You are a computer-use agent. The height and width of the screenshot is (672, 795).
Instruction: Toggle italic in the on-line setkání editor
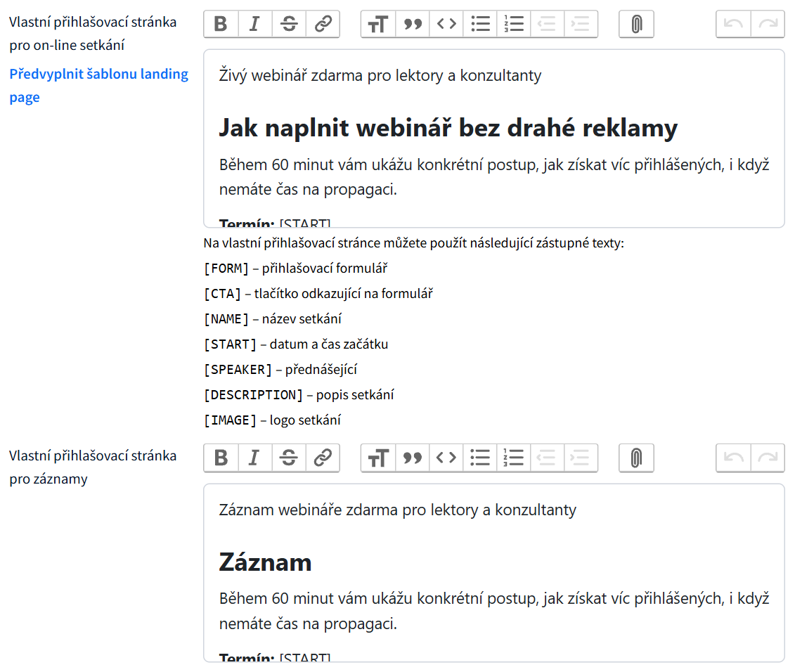255,24
